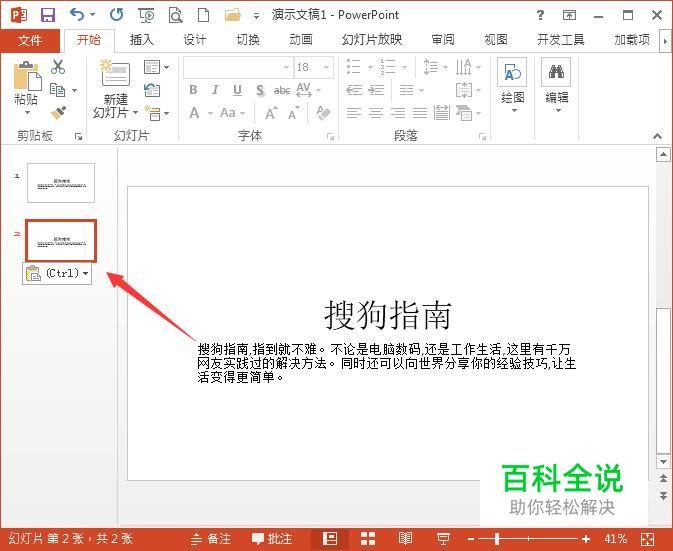Increase font size button
The width and height of the screenshot is (673, 551).
[270, 114]
